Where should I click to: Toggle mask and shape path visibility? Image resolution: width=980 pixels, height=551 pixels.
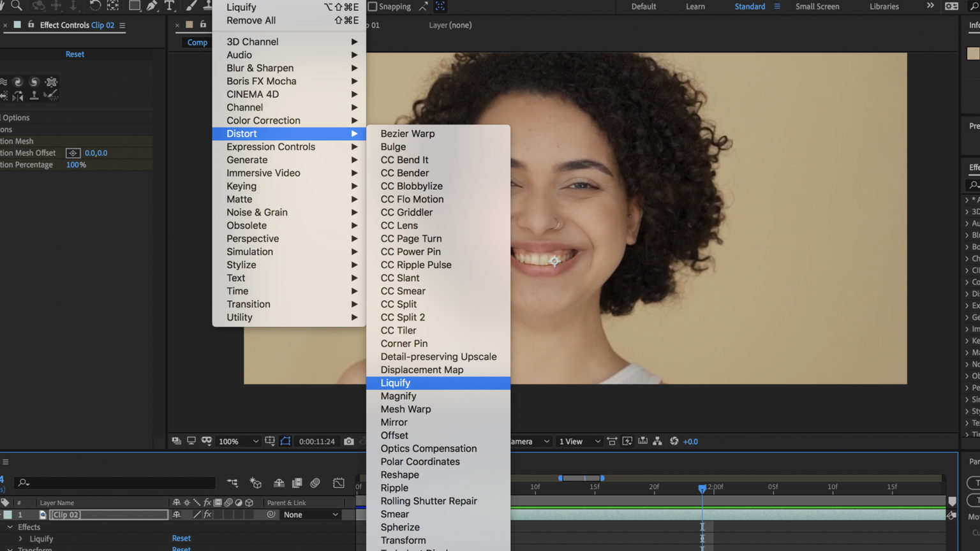[285, 441]
